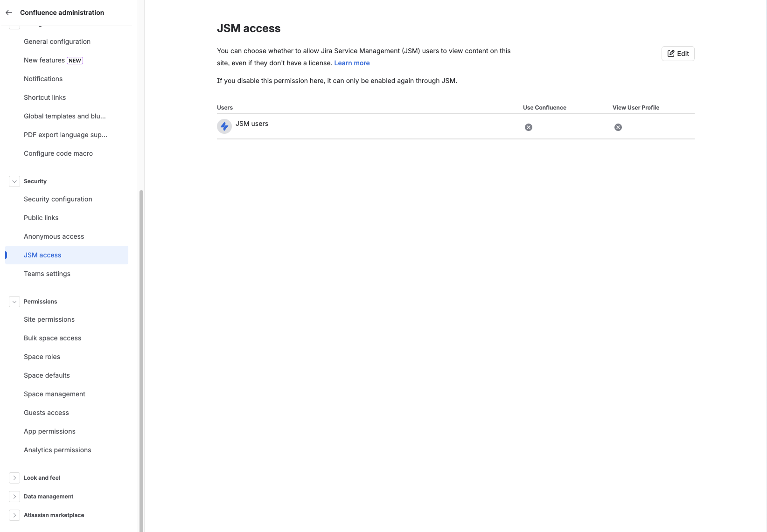767x532 pixels.
Task: Click the JSM access page title
Action: 249,28
